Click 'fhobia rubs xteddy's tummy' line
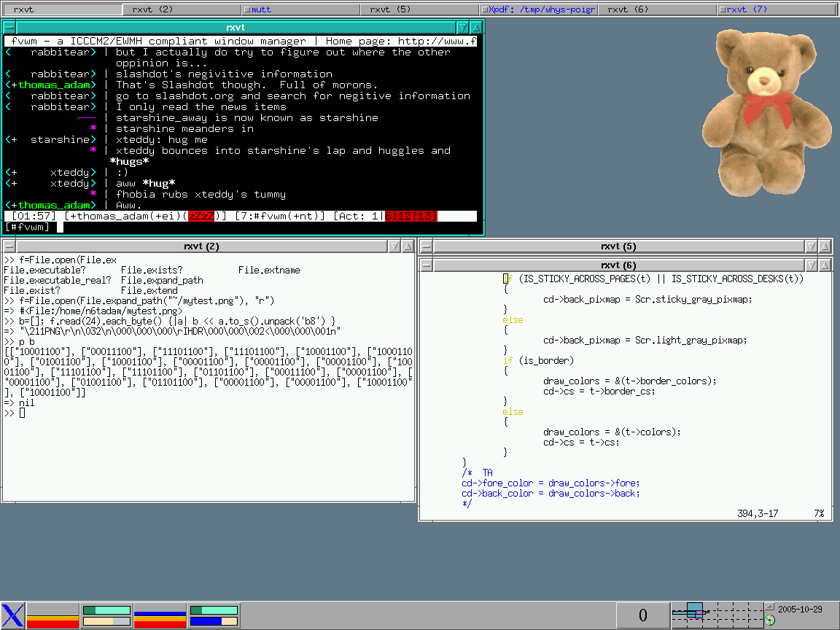The image size is (840, 630). click(x=201, y=195)
